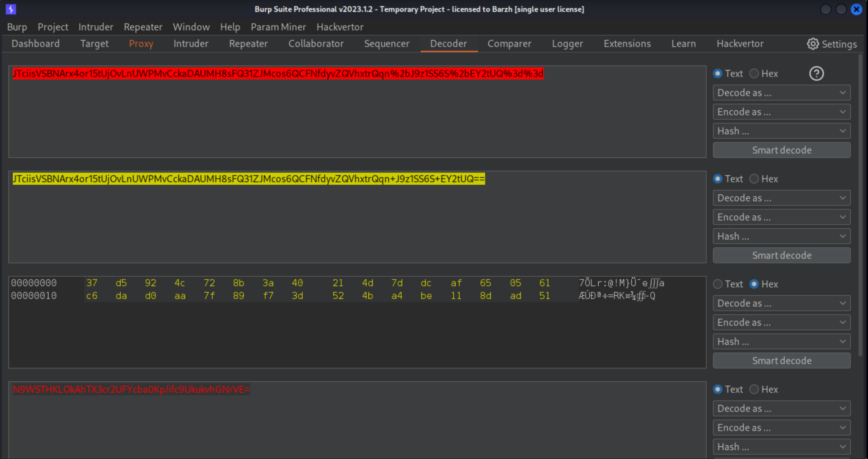Open 'Encode as' dropdown in first panel
Screen dimensions: 868x459
pyautogui.click(x=782, y=112)
